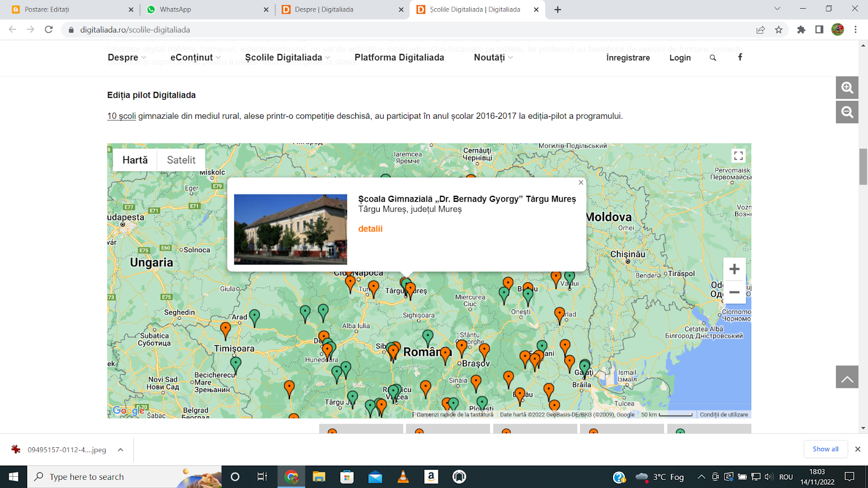The height and width of the screenshot is (488, 868).
Task: View site information lock icon
Action: tap(71, 30)
